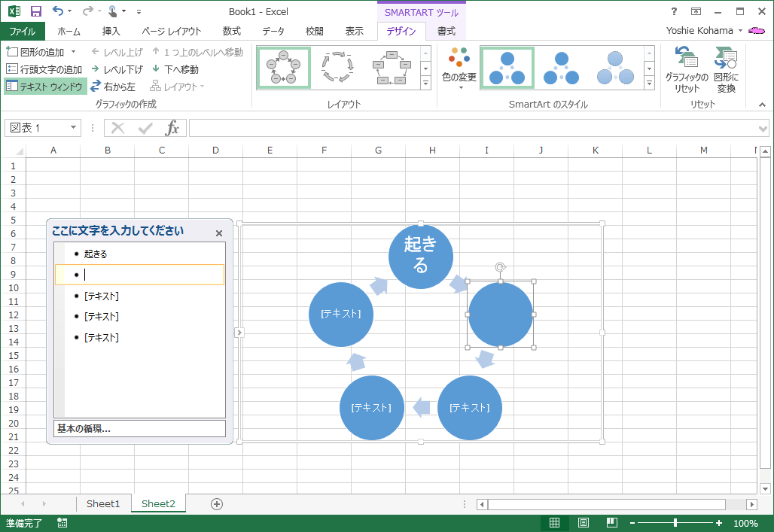The height and width of the screenshot is (532, 774).
Task: Open 色の変更 change colors dropdown
Action: 459,69
